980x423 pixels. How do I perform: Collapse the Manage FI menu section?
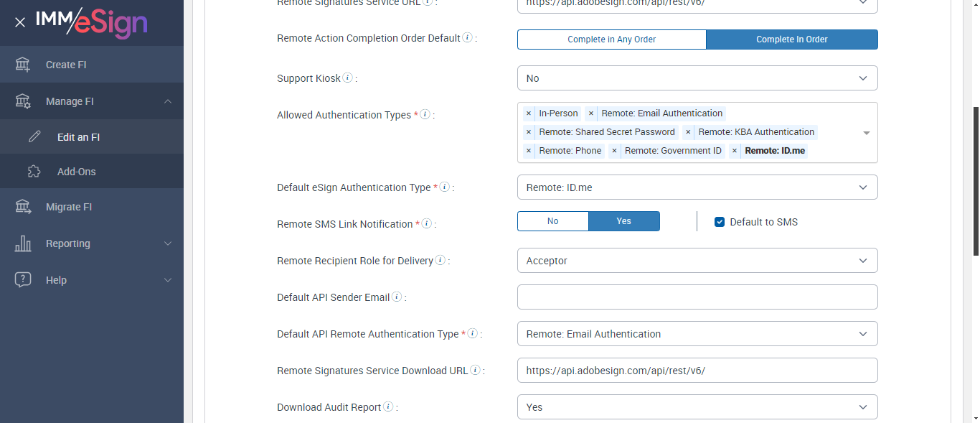coord(167,101)
